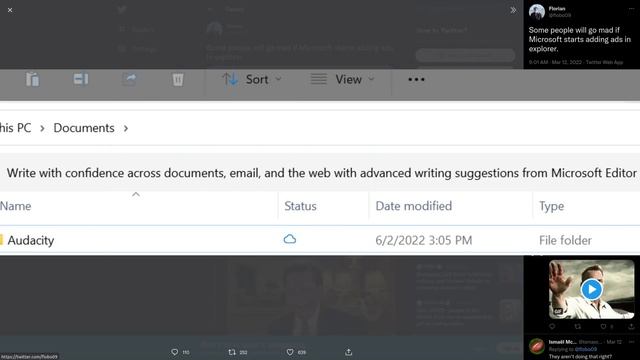Click the Paste icon in Explorer toolbar
Screen dimensions: 640x360
(32, 79)
